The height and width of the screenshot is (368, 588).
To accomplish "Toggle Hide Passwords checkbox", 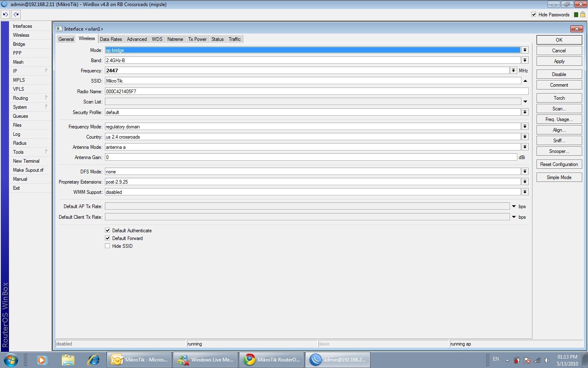I will (x=534, y=15).
